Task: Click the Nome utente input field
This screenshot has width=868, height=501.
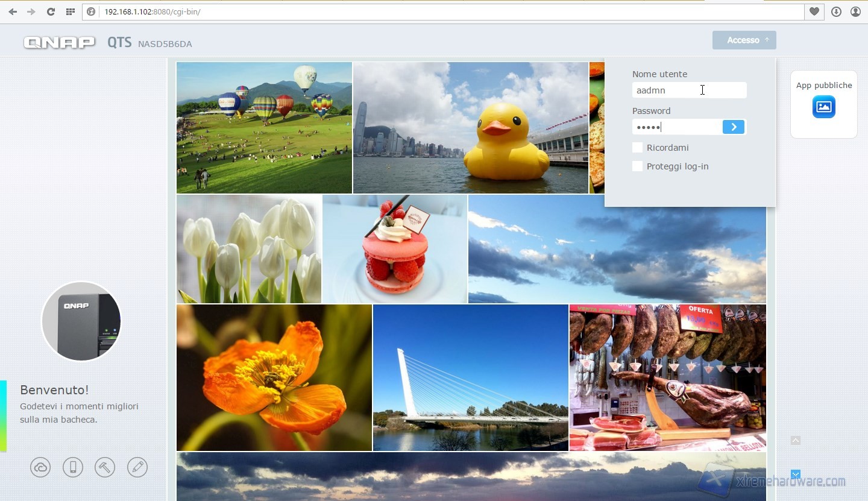Action: (x=689, y=90)
